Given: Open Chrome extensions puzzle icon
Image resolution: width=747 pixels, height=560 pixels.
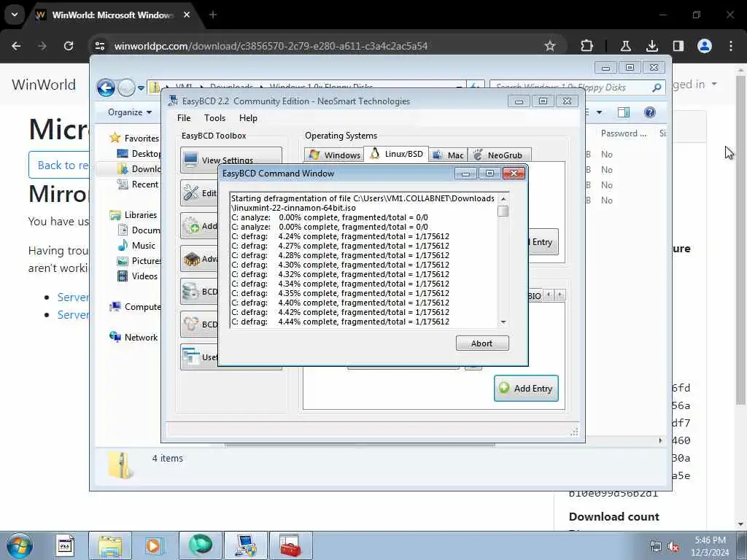Looking at the screenshot, I should click(587, 46).
